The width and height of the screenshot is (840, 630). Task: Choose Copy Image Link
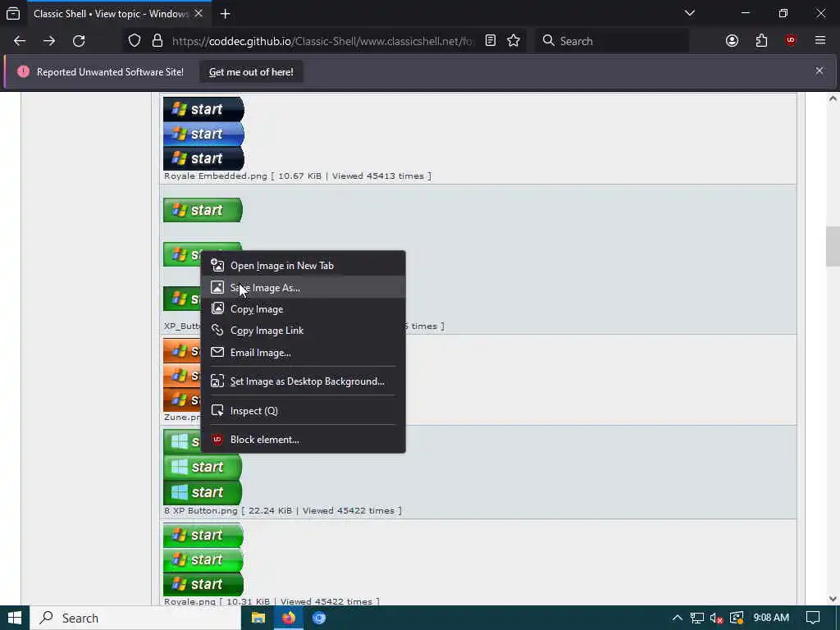click(x=303, y=331)
